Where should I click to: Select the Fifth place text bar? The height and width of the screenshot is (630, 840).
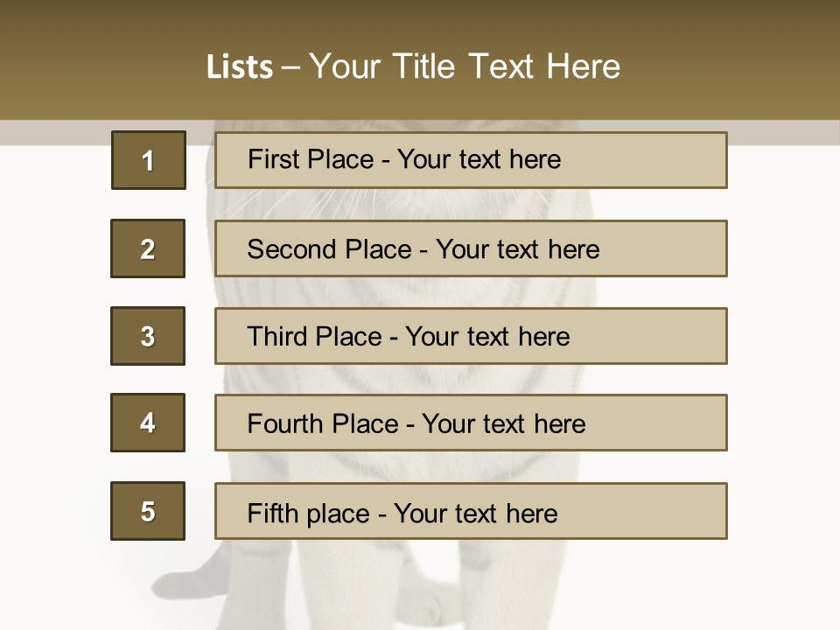tap(471, 511)
